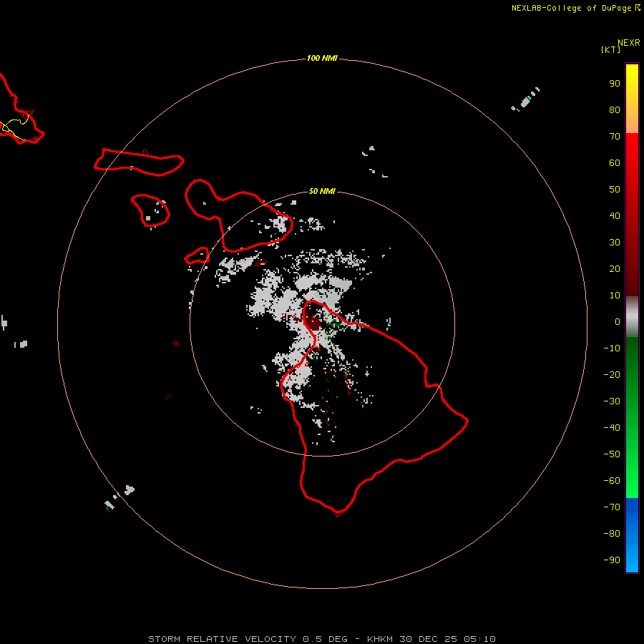Click the -50 value on the scale

click(x=612, y=454)
